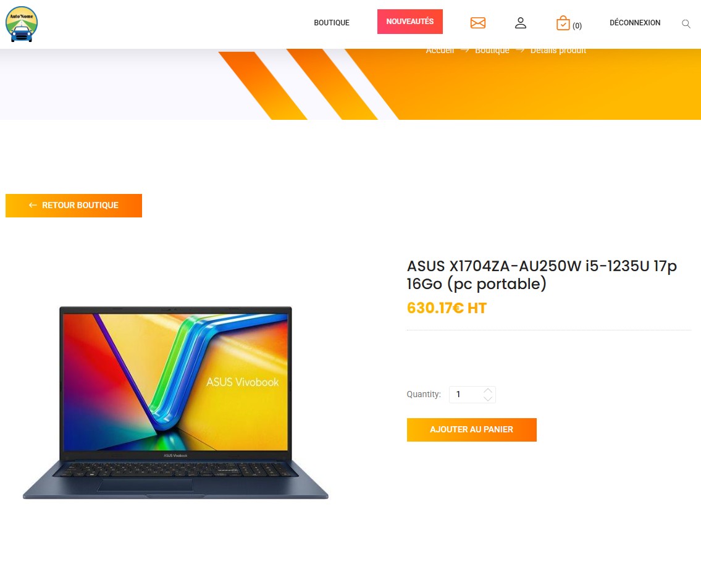Image resolution: width=701 pixels, height=588 pixels.
Task: Click the AJOUTER AU PANIER button
Action: (x=472, y=430)
